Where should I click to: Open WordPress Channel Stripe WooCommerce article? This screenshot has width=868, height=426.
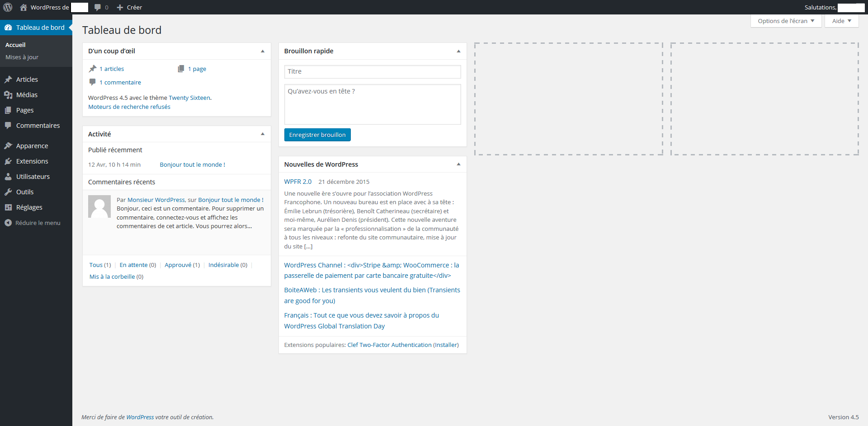click(372, 270)
